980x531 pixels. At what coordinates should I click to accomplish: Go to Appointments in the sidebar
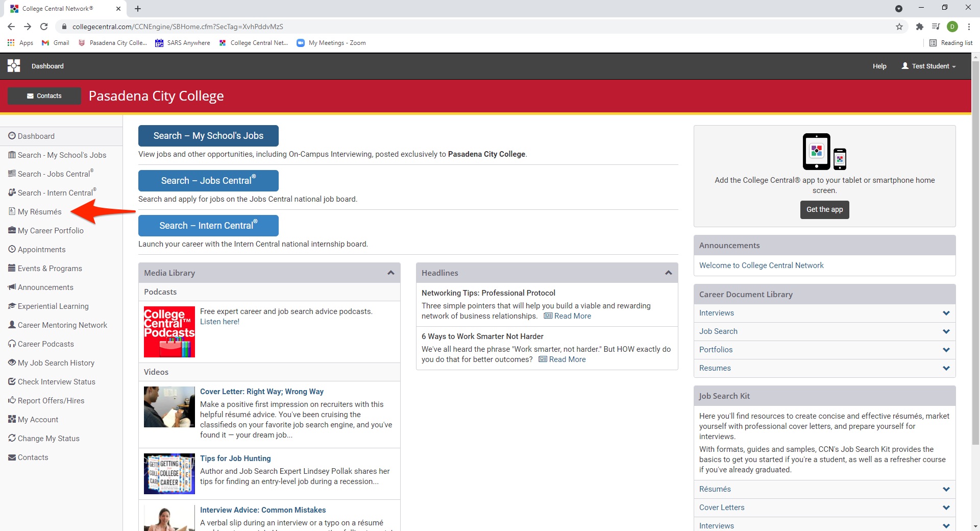pyautogui.click(x=41, y=250)
